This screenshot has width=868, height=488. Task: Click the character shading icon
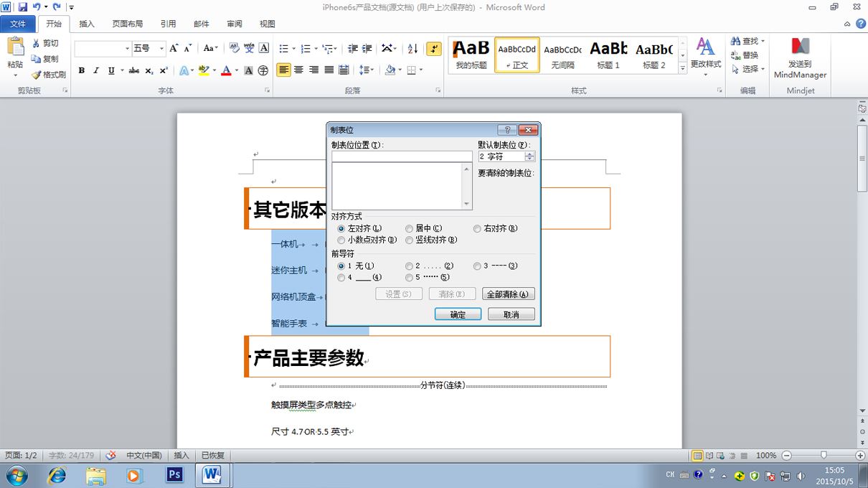(248, 70)
